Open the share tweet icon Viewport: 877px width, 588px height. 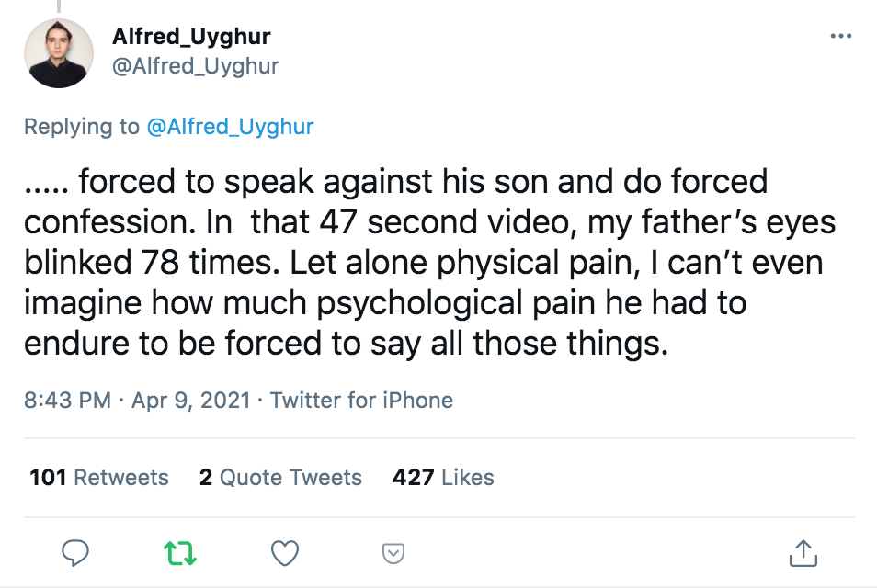[803, 553]
